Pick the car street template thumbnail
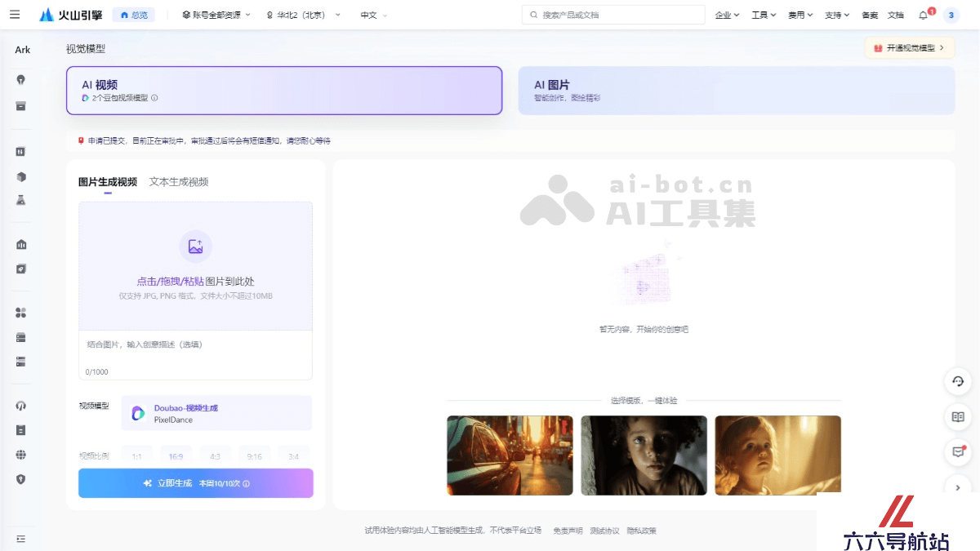The image size is (980, 551). tap(510, 455)
